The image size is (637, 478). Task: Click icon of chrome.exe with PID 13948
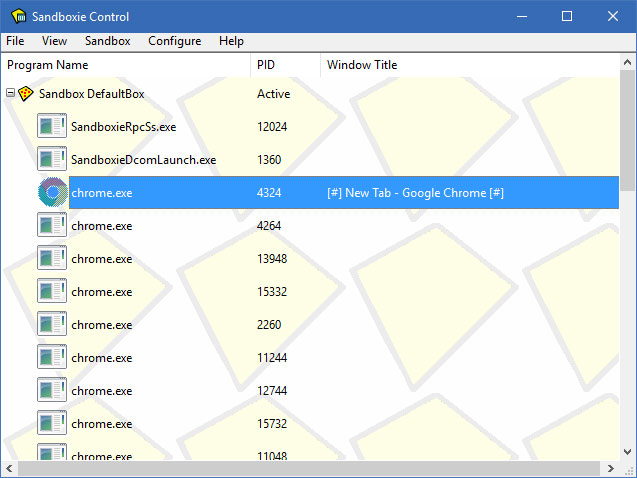pos(52,259)
